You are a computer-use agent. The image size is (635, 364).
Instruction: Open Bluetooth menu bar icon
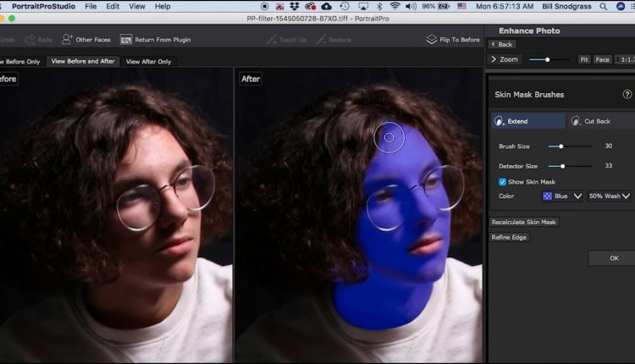coord(379,7)
